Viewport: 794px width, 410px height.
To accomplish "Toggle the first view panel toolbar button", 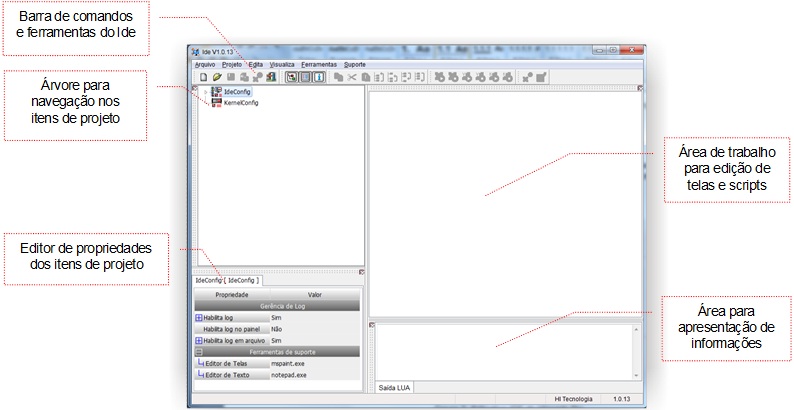I will click(x=292, y=77).
